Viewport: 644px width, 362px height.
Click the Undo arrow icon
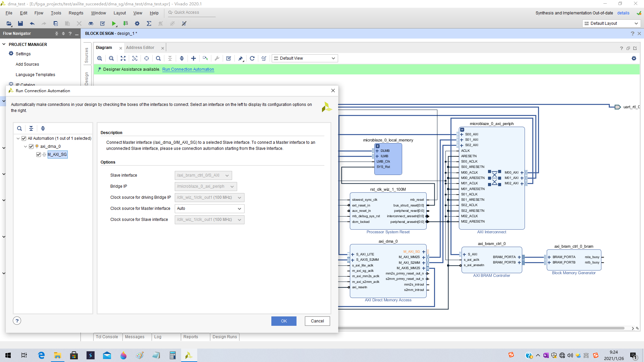point(32,23)
